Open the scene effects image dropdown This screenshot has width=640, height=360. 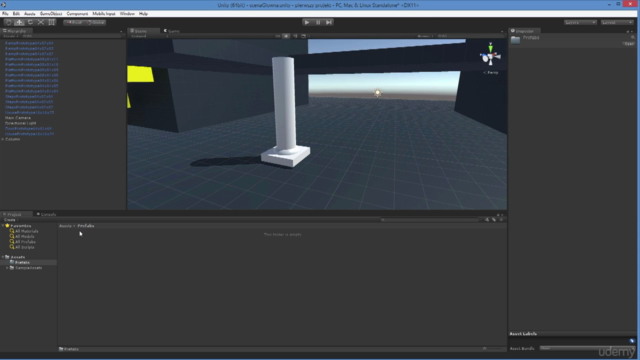point(304,36)
